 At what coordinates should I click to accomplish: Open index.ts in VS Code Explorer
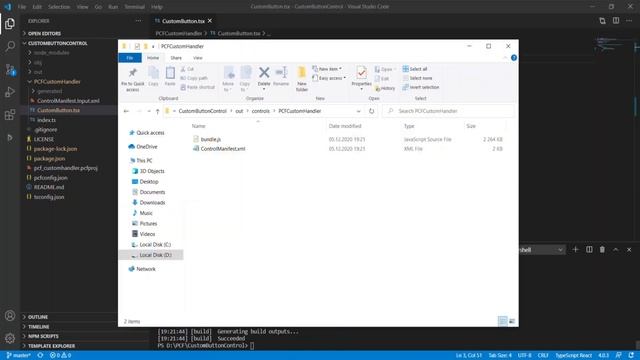click(x=46, y=120)
